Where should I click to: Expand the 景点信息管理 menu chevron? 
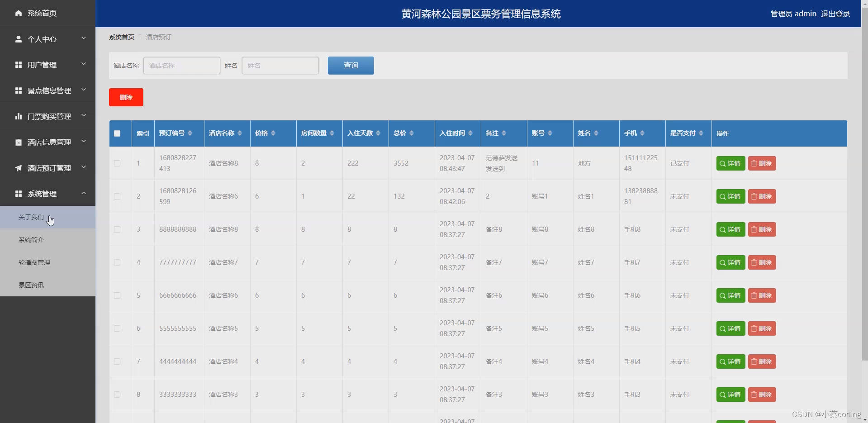pyautogui.click(x=84, y=90)
